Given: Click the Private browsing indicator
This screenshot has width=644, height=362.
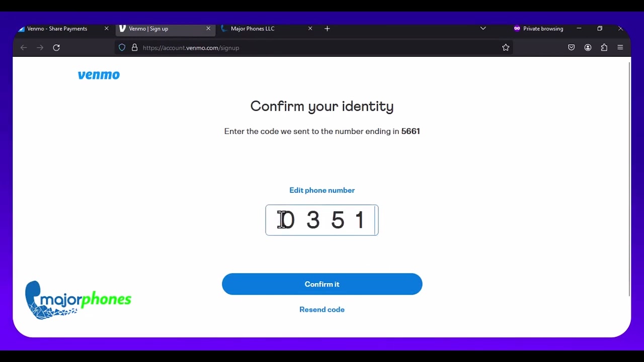Looking at the screenshot, I should click(538, 29).
